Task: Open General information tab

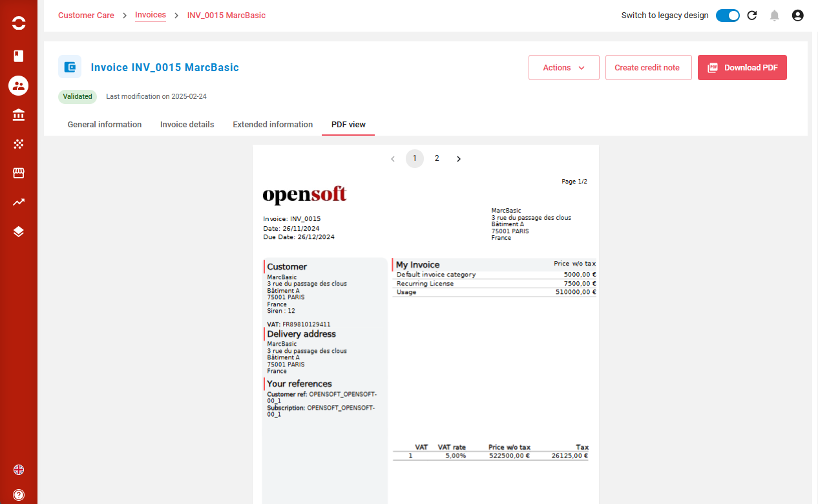Action: tap(105, 125)
